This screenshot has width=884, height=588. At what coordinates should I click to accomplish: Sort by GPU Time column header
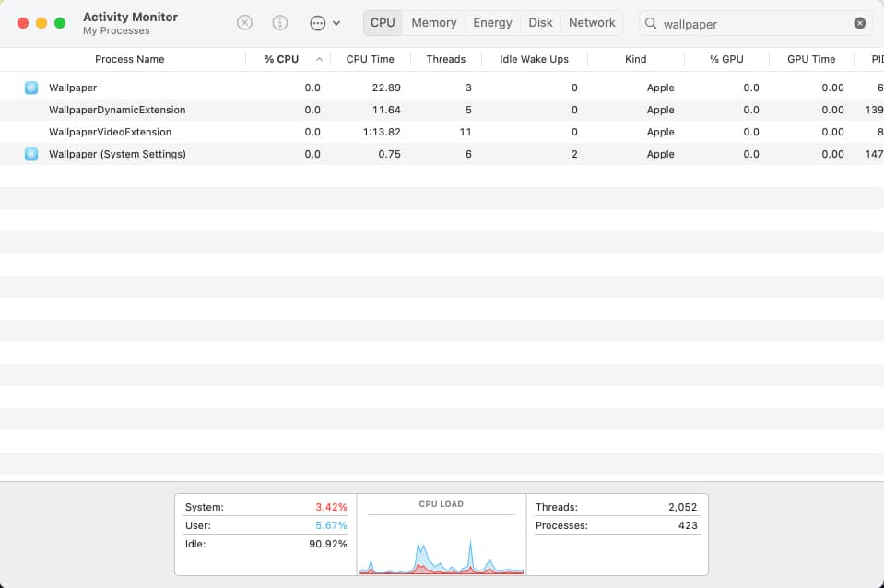coord(810,59)
